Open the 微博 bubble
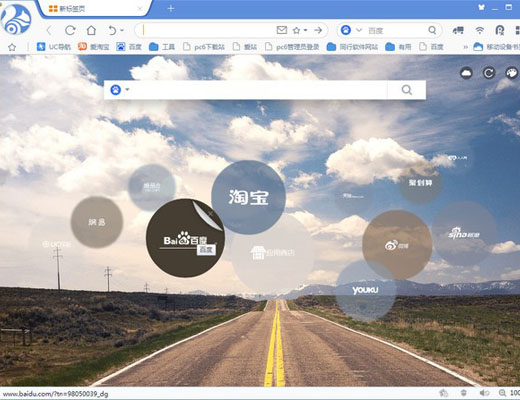Screen dimensions: 520x400 click(x=397, y=245)
